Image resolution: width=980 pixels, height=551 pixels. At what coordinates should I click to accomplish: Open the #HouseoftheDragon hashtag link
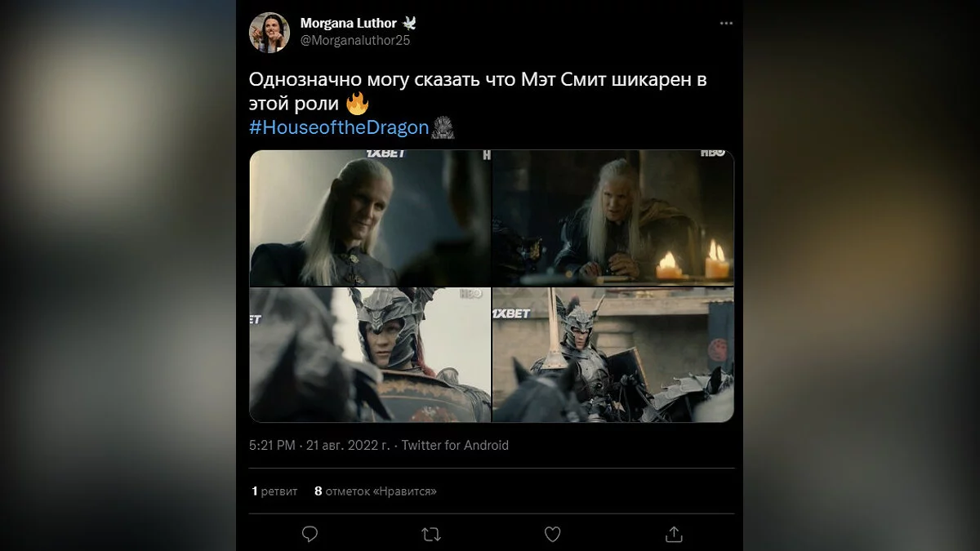339,127
